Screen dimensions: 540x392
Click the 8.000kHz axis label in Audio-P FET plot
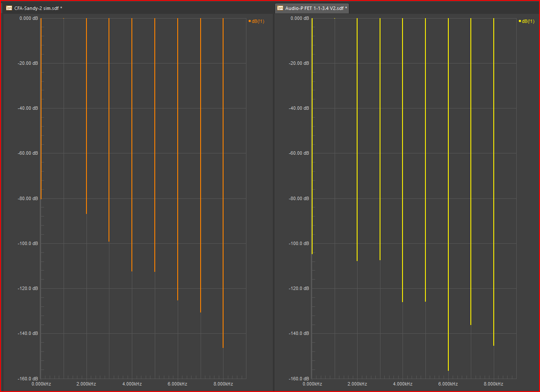pyautogui.click(x=494, y=384)
